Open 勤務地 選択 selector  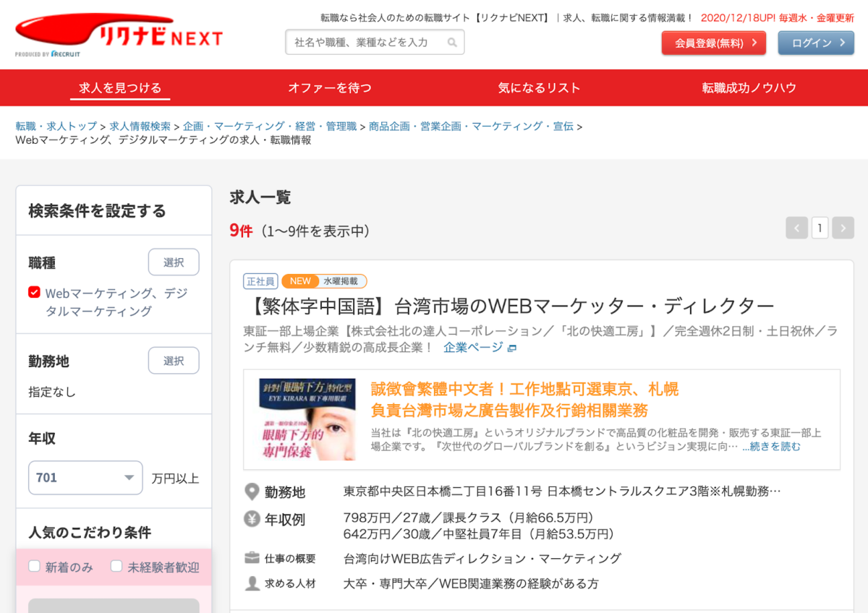click(174, 361)
